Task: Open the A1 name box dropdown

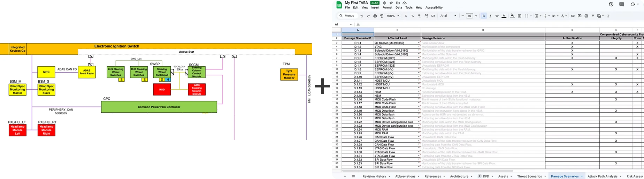Action: [351, 24]
